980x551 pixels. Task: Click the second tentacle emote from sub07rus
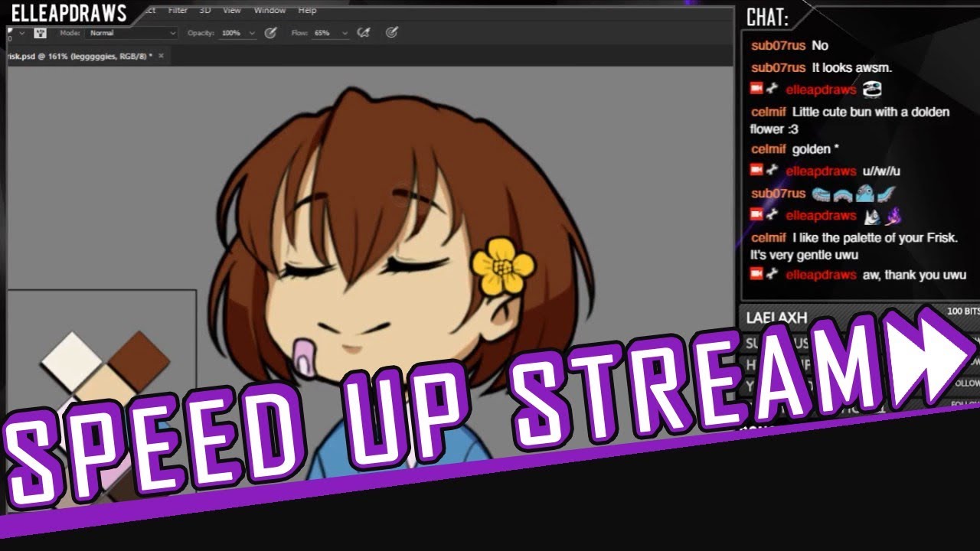pos(842,194)
